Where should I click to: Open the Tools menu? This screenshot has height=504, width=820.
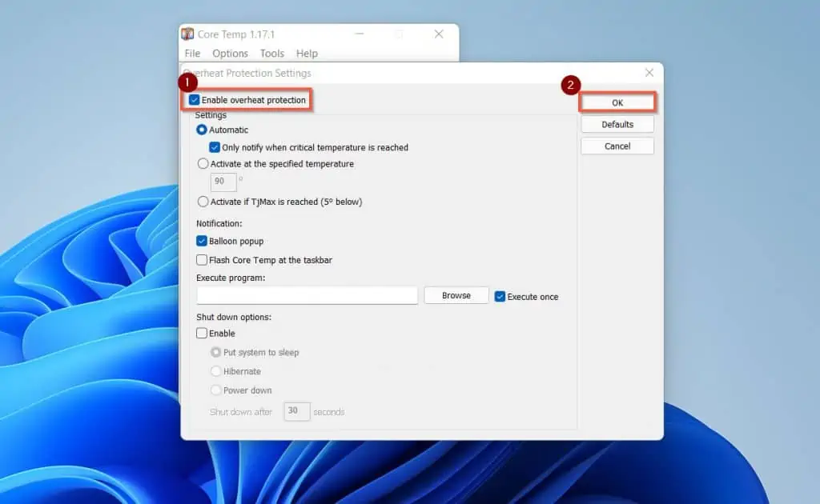tap(271, 54)
